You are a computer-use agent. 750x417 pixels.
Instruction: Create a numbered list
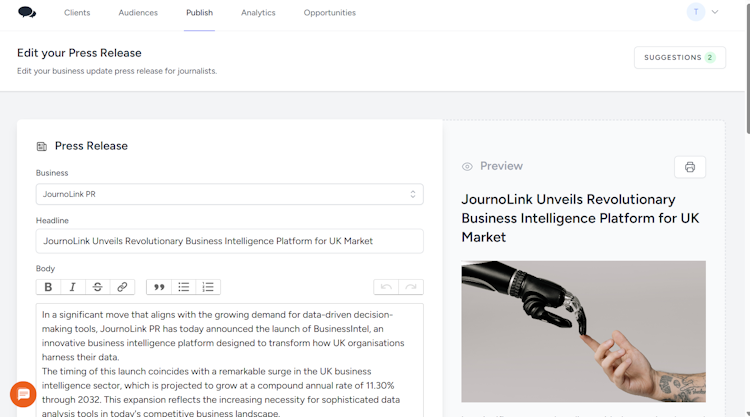tap(208, 287)
